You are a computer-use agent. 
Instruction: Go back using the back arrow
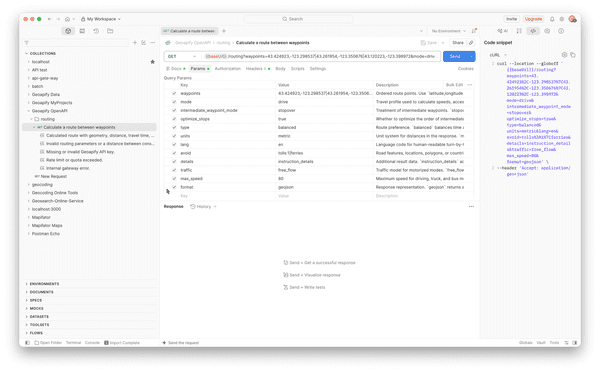click(50, 19)
